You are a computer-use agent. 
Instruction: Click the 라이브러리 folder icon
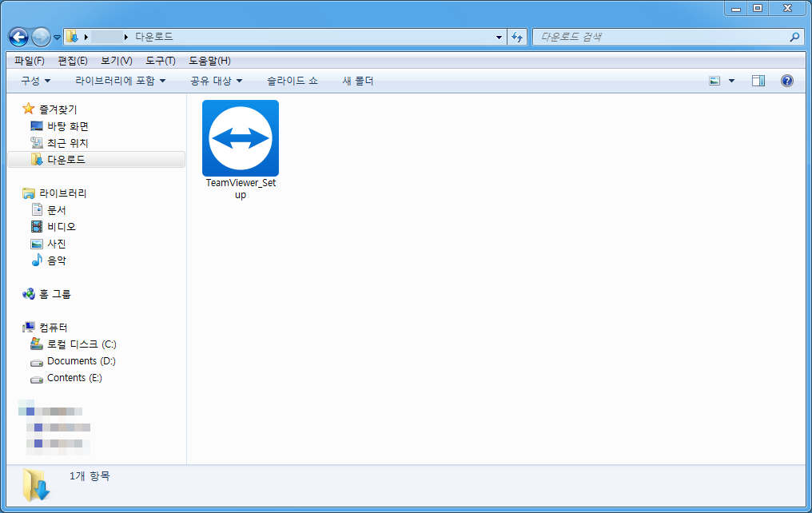[29, 193]
